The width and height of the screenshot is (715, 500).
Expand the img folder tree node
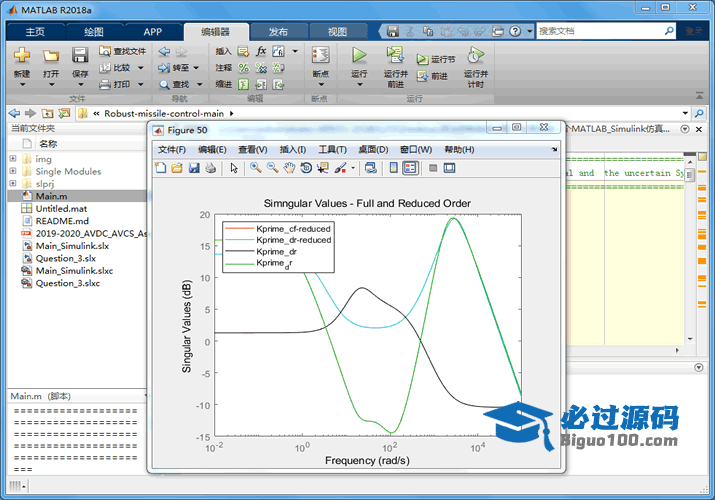click(x=13, y=159)
